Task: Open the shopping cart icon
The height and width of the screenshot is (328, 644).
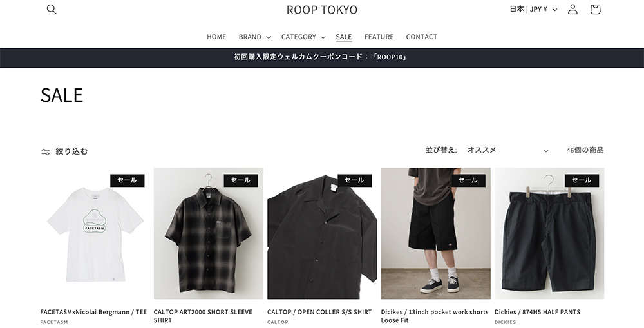Action: pos(595,9)
